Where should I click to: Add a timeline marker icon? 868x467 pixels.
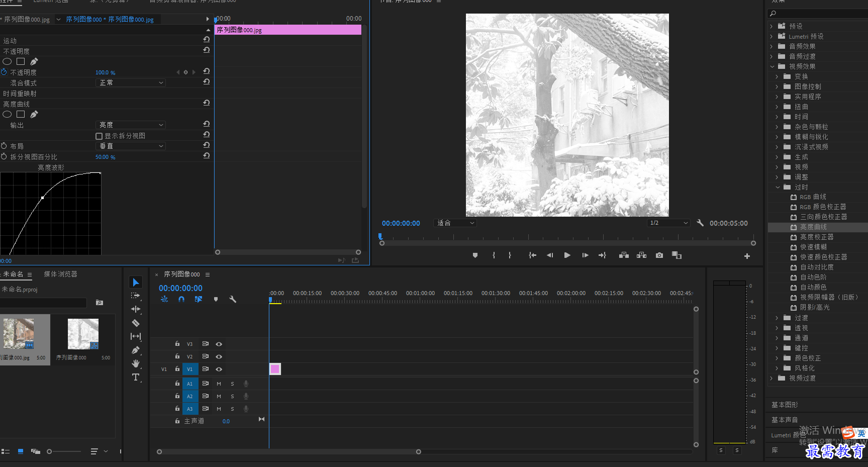(216, 299)
